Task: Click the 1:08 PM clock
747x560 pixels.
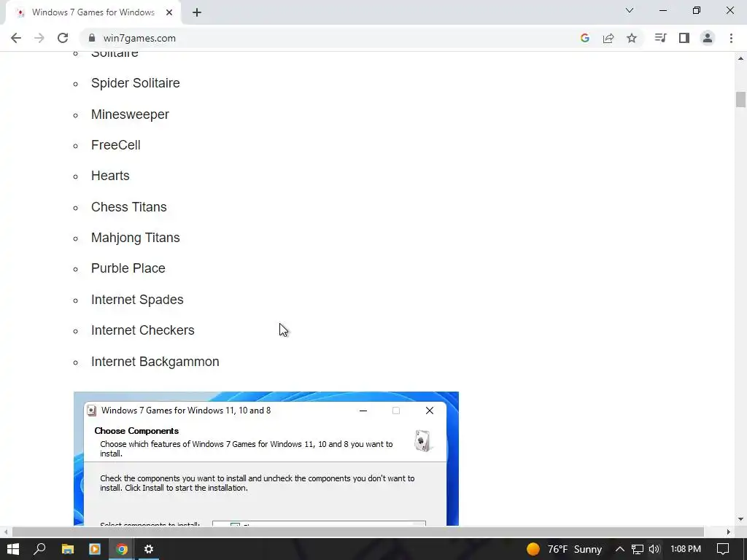Action: coord(686,549)
